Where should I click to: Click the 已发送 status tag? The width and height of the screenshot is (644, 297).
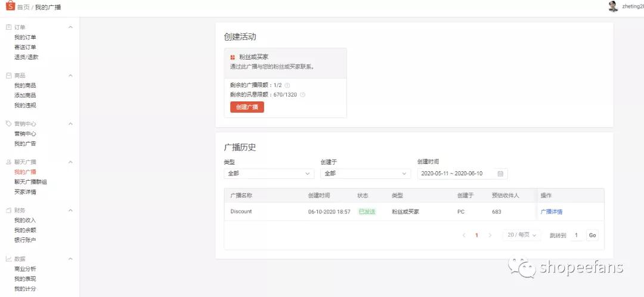pos(367,212)
